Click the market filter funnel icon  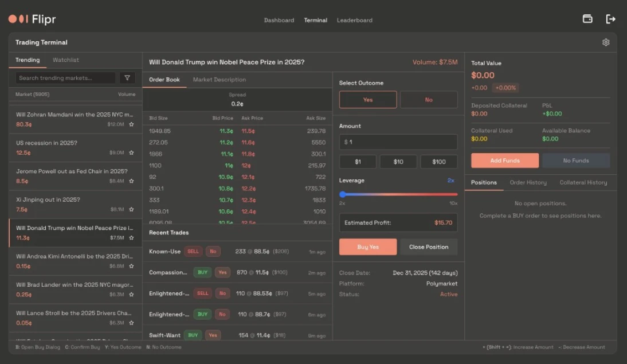tap(127, 78)
